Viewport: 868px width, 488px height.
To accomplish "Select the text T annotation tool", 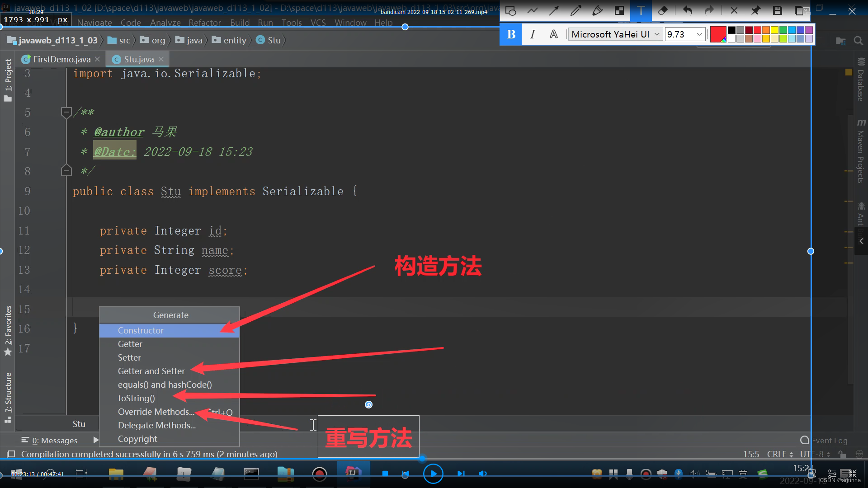I will pos(641,11).
